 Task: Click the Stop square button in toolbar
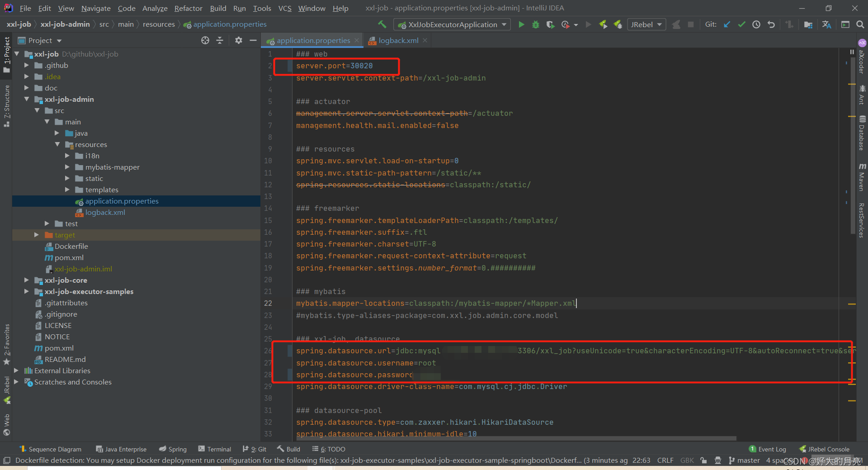[x=691, y=24]
